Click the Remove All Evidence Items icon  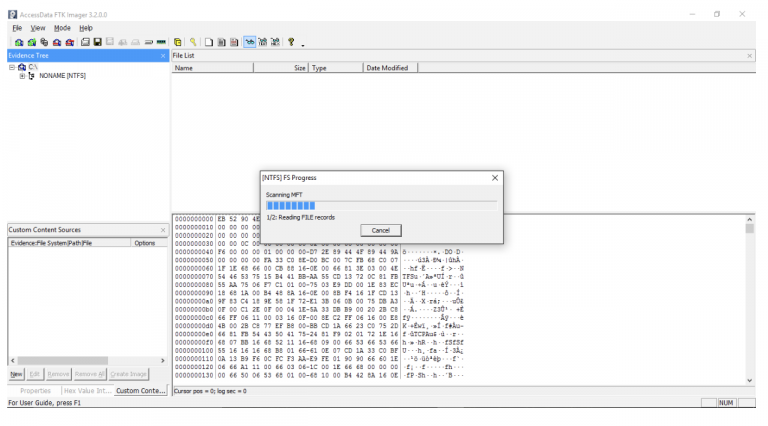point(70,42)
